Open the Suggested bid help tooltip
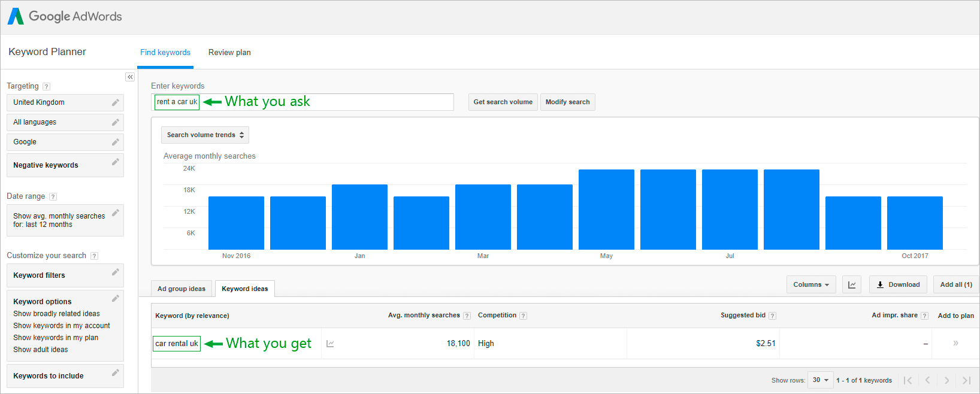980x394 pixels. point(772,316)
